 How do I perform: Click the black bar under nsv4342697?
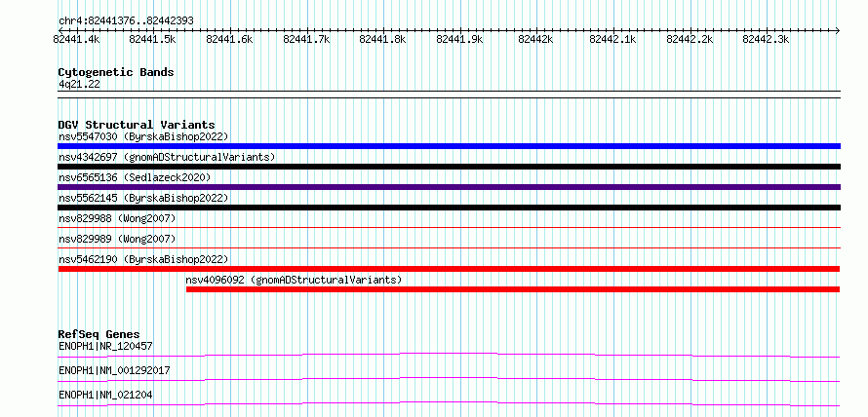pos(449,167)
